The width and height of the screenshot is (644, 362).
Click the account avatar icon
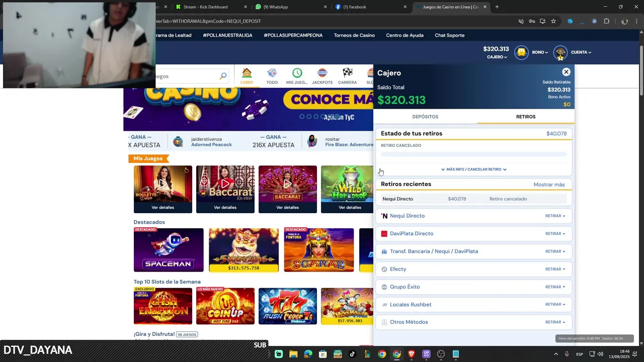coord(560,52)
